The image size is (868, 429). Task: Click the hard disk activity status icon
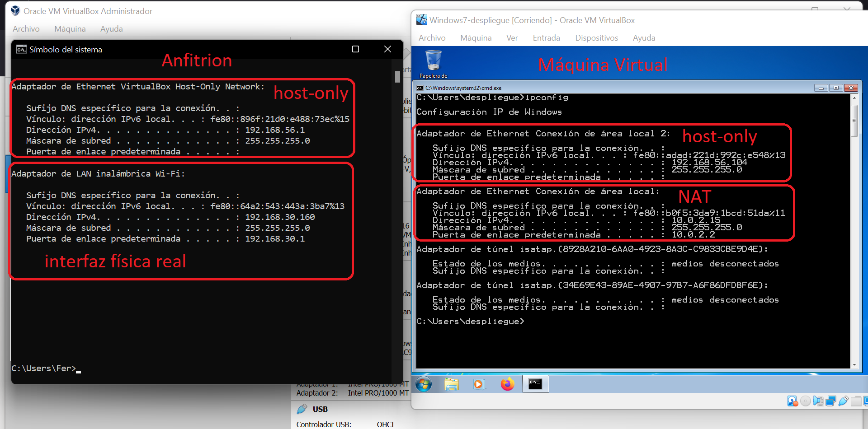[792, 401]
